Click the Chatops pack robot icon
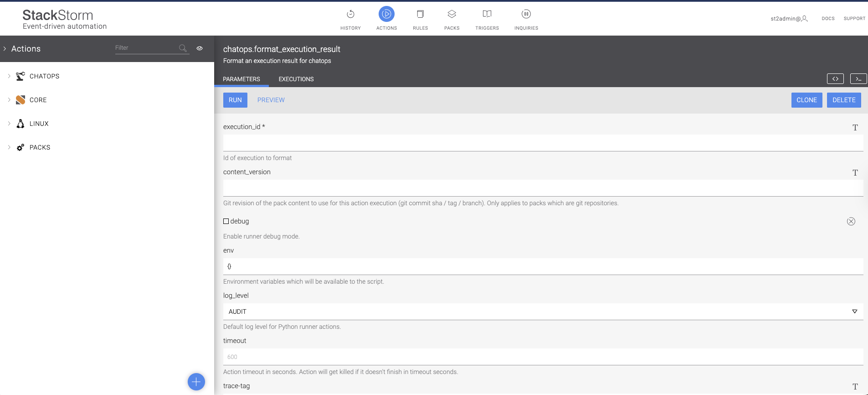The width and height of the screenshot is (868, 395). (x=21, y=76)
